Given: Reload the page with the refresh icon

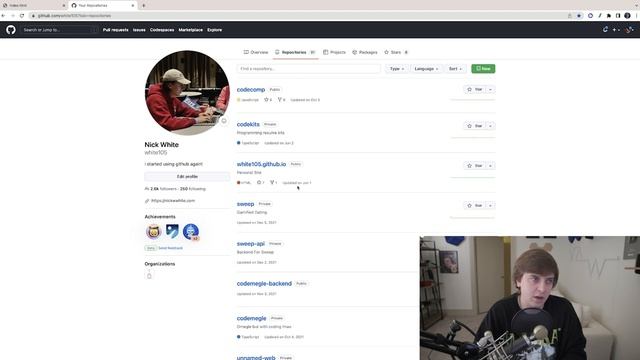Looking at the screenshot, I should click(22, 16).
